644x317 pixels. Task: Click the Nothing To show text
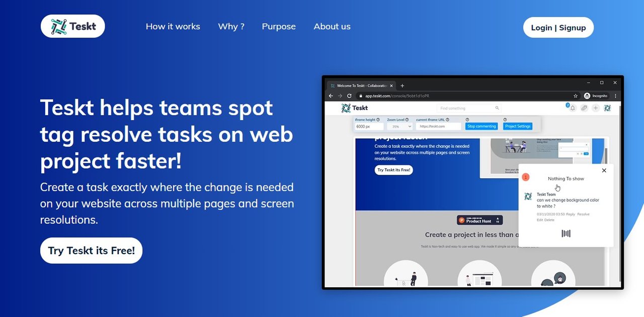click(566, 178)
